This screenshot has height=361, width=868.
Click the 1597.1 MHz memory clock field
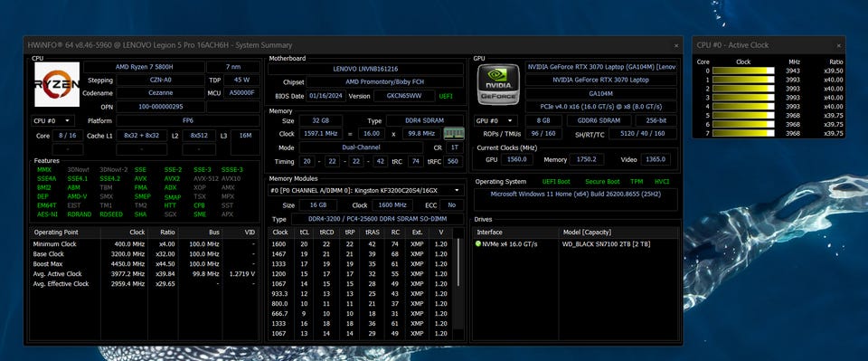click(x=321, y=133)
